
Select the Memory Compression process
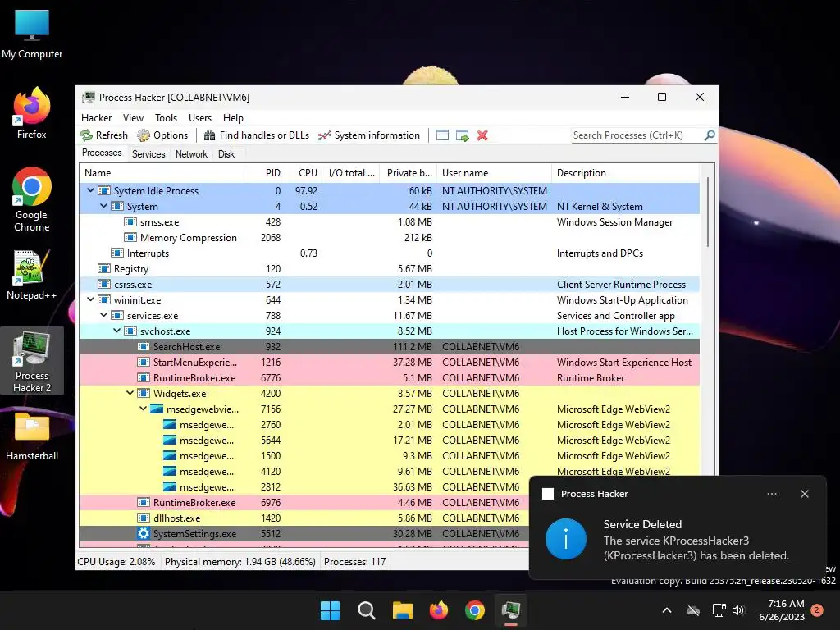[x=390, y=238]
